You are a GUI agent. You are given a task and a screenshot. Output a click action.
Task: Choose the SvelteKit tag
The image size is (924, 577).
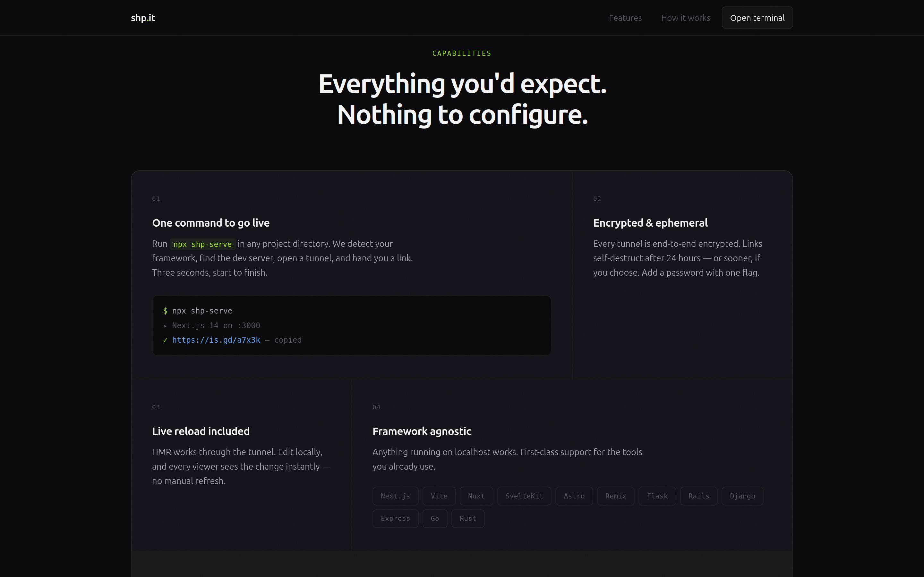(x=524, y=496)
